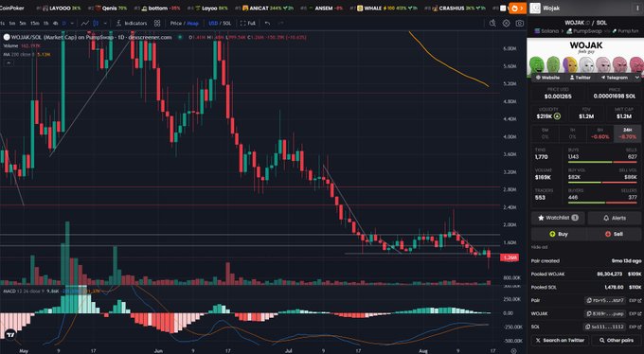Collapse the indicator legend arrow

(8, 62)
